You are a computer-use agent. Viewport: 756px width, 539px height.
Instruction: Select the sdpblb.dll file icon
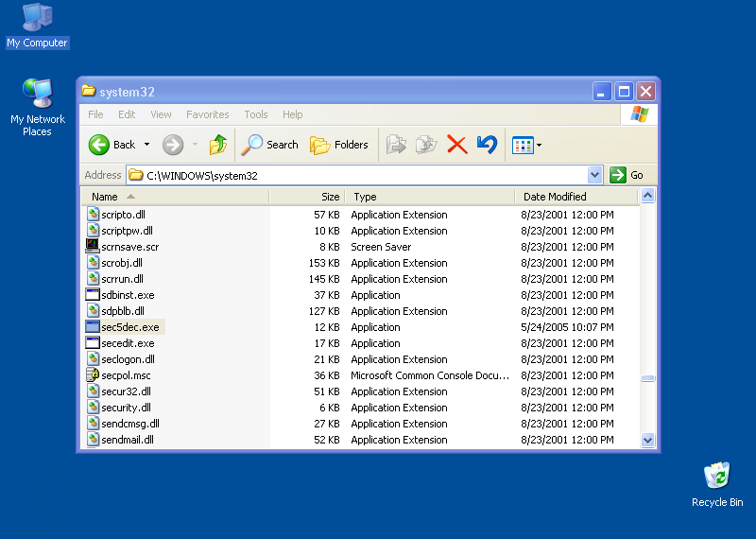[93, 311]
